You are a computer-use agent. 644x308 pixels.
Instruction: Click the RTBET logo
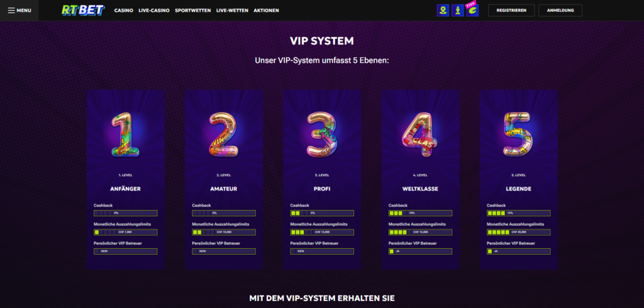click(x=83, y=10)
